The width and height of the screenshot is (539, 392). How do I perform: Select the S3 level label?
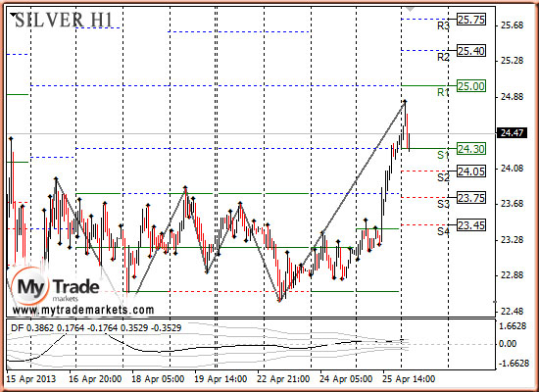[443, 204]
